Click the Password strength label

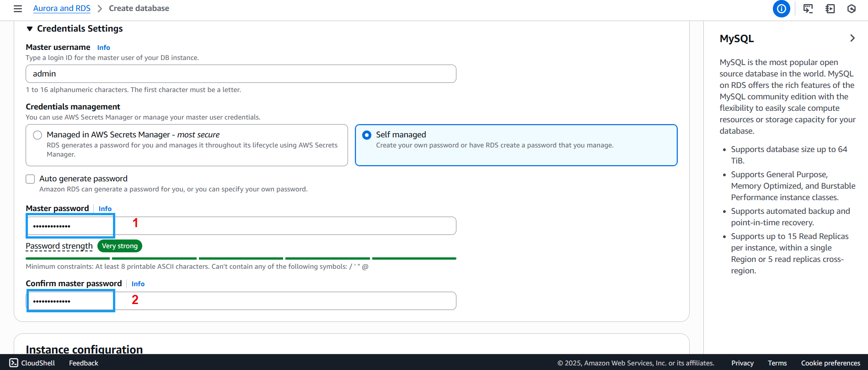[x=59, y=246]
